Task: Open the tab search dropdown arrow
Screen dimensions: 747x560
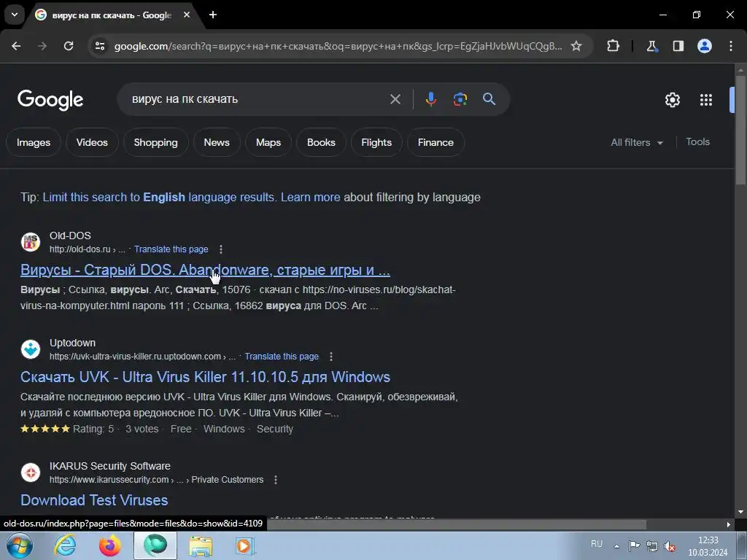Action: pos(15,15)
